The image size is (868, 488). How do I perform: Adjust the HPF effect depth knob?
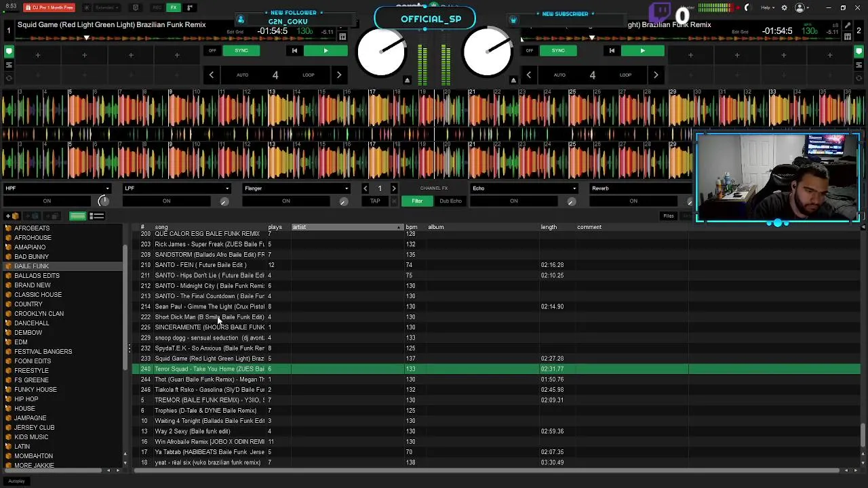pos(103,201)
